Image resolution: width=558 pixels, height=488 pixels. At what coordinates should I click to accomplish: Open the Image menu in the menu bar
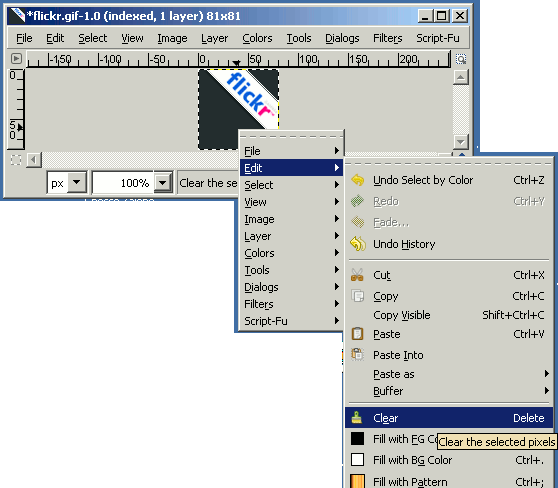[172, 38]
